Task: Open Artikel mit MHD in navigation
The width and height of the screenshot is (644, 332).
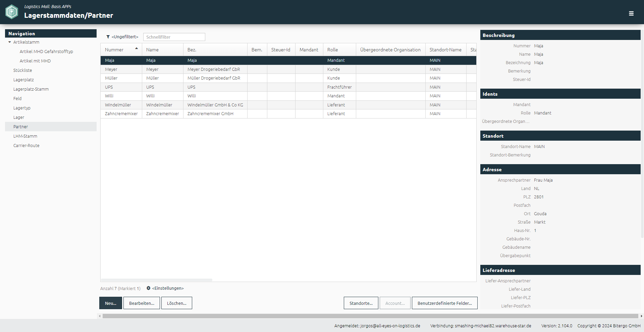Action: (x=35, y=61)
